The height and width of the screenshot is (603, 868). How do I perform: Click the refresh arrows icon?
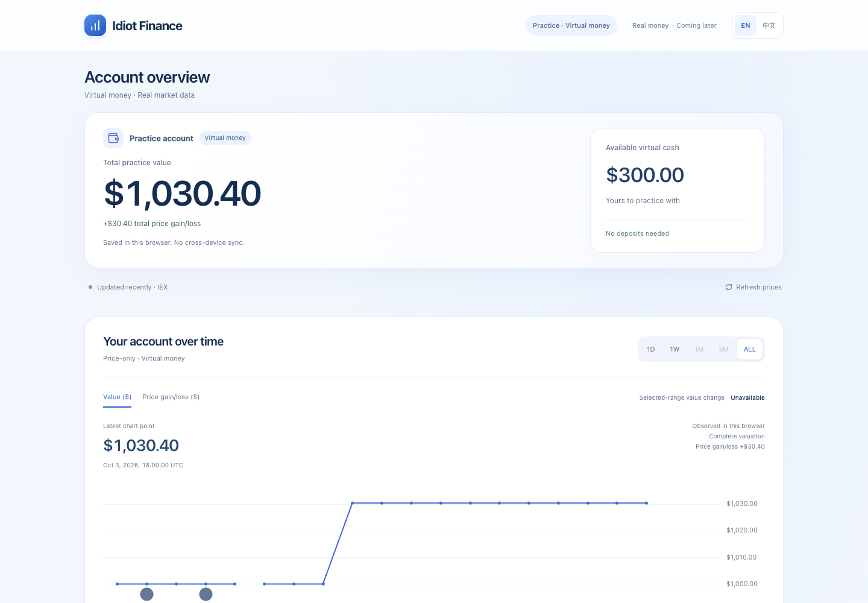[x=729, y=287]
